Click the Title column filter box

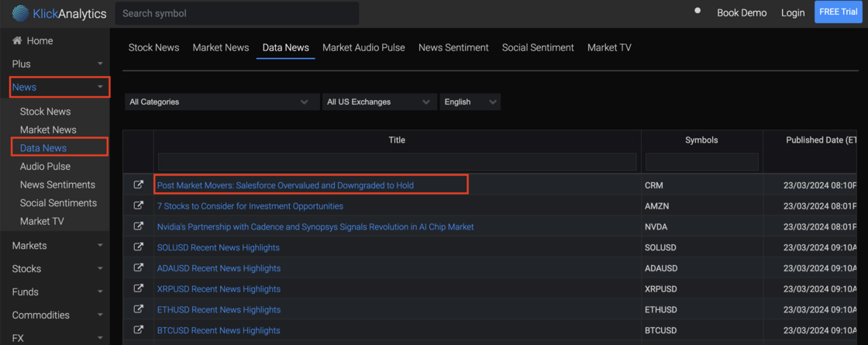pos(397,162)
